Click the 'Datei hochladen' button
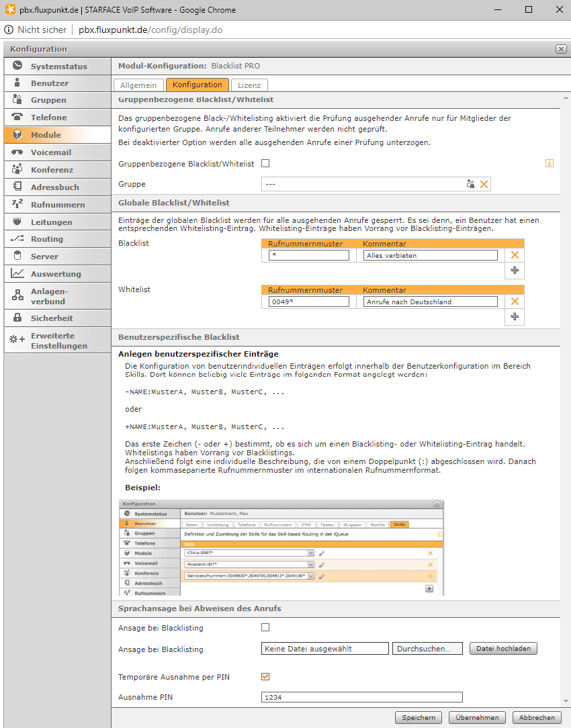The width and height of the screenshot is (571, 728). [x=503, y=649]
